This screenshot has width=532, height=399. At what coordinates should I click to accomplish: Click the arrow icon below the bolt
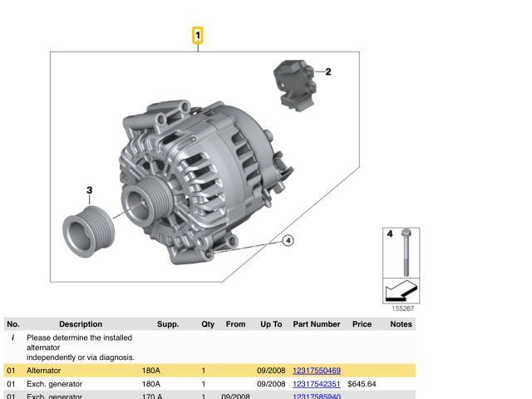tap(401, 293)
